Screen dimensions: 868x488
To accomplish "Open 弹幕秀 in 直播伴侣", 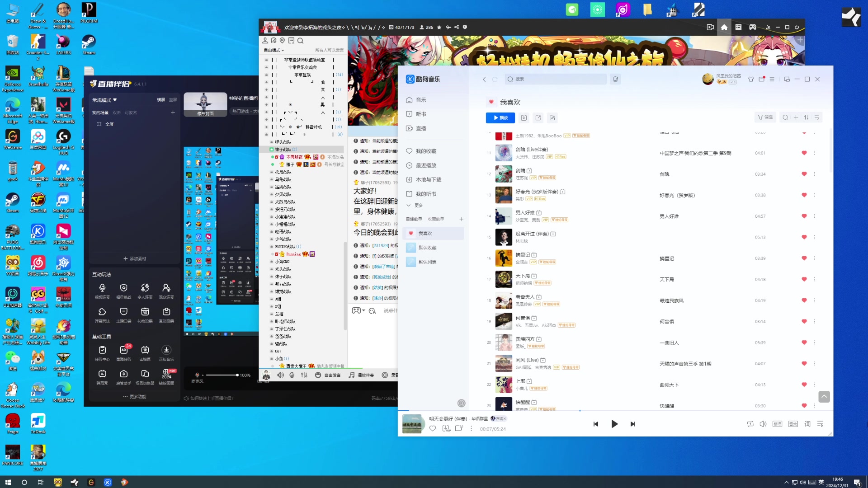I will pyautogui.click(x=102, y=377).
